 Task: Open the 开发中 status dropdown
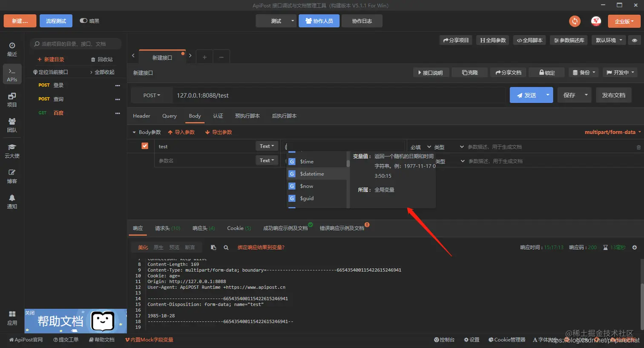tap(620, 72)
